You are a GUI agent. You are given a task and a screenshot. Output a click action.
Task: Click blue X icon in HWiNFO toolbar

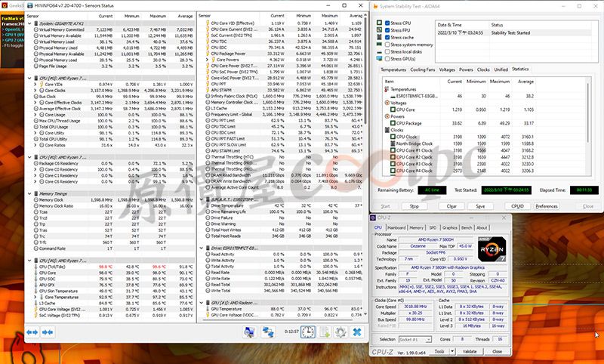click(x=357, y=332)
